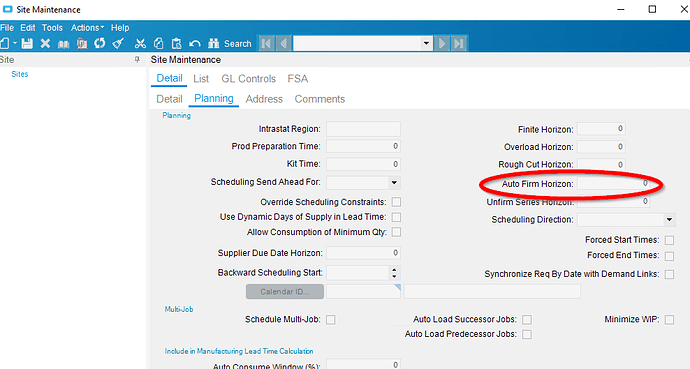Image resolution: width=690 pixels, height=369 pixels.
Task: Pin the Site tree panel
Action: pyautogui.click(x=137, y=59)
